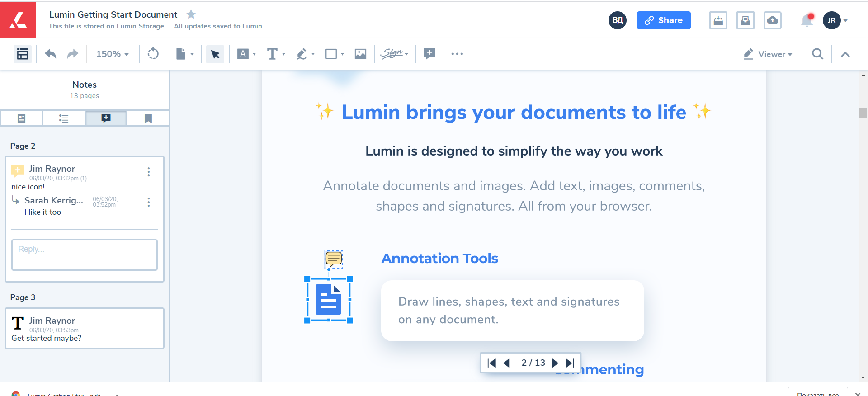The width and height of the screenshot is (868, 396).
Task: Click the red Lumin logo
Action: coord(18,20)
